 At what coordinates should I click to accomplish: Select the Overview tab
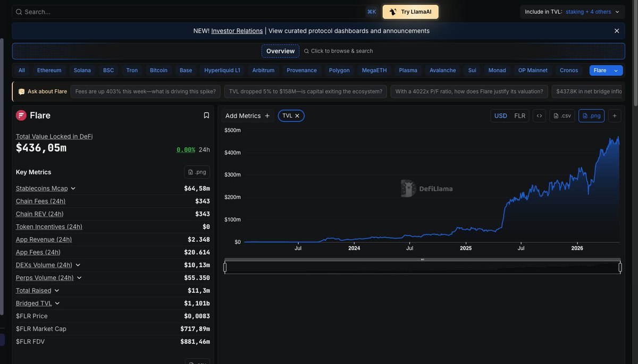click(280, 51)
